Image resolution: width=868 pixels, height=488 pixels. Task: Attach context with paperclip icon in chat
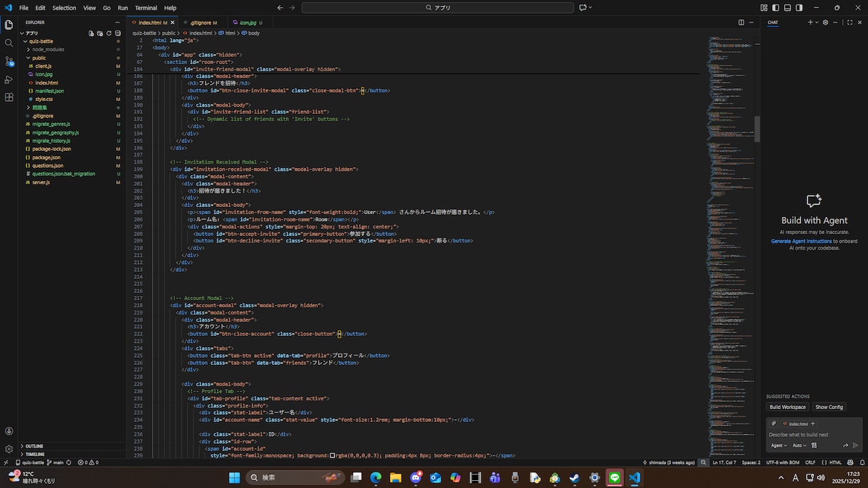tap(774, 424)
